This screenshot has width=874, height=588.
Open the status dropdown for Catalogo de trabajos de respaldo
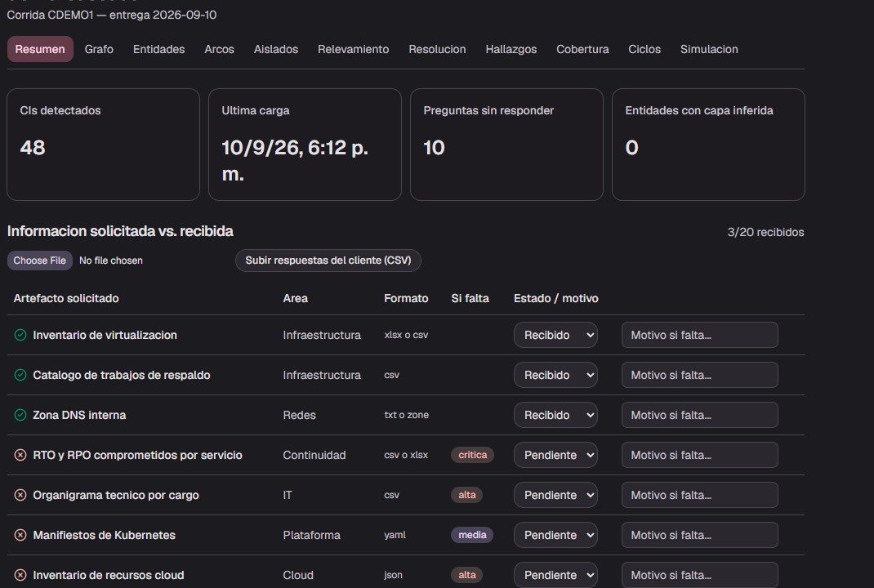click(x=555, y=375)
